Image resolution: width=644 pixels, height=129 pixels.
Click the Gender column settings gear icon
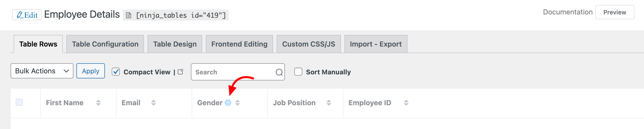[228, 103]
